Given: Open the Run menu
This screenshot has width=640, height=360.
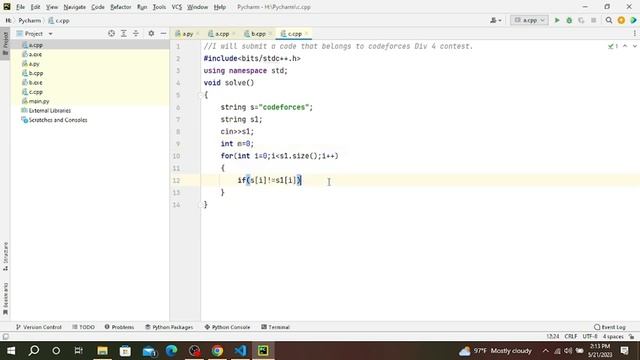Looking at the screenshot, I should pyautogui.click(x=142, y=7).
